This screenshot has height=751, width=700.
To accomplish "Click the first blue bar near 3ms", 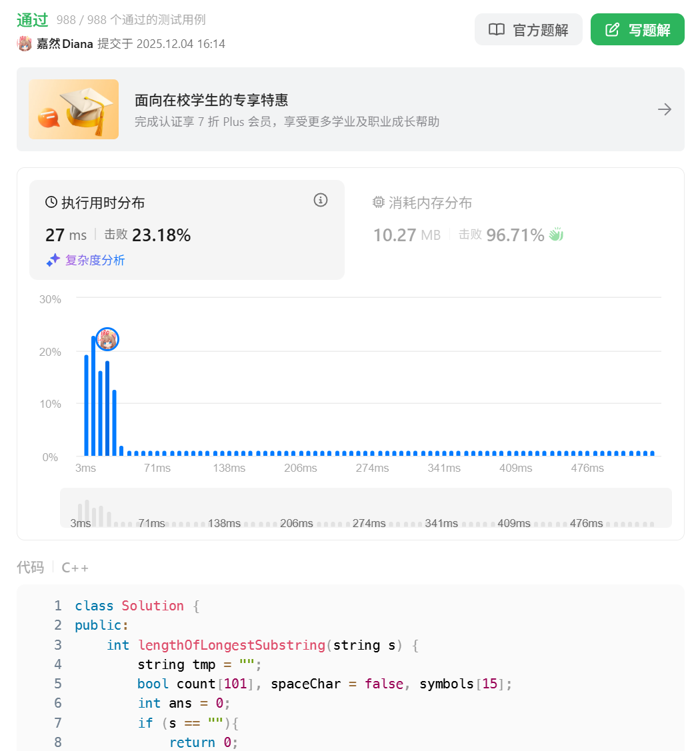I will click(x=86, y=405).
